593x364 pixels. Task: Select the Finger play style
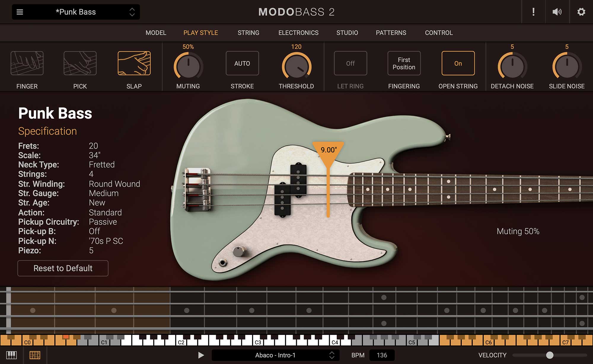click(x=27, y=63)
